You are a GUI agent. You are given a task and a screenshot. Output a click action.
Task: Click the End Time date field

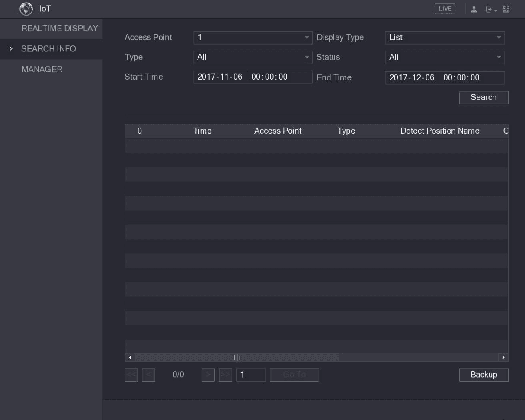coord(412,78)
